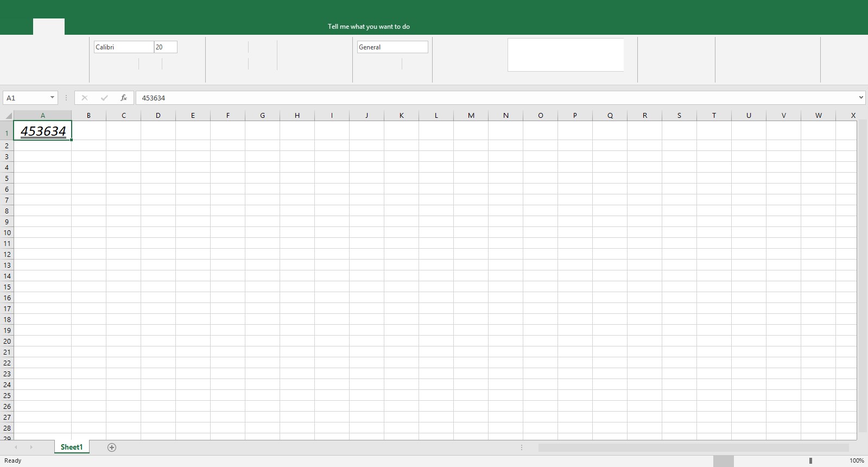This screenshot has width=868, height=467.
Task: Select column J header
Action: (x=366, y=116)
